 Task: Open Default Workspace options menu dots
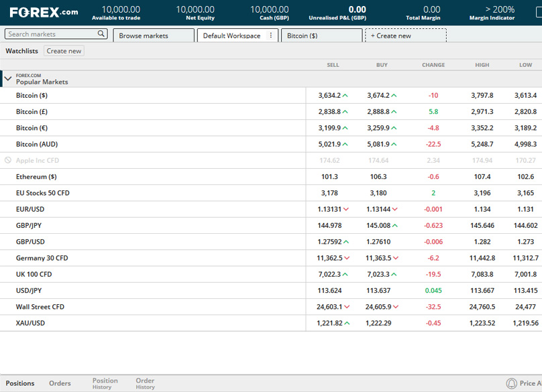271,36
